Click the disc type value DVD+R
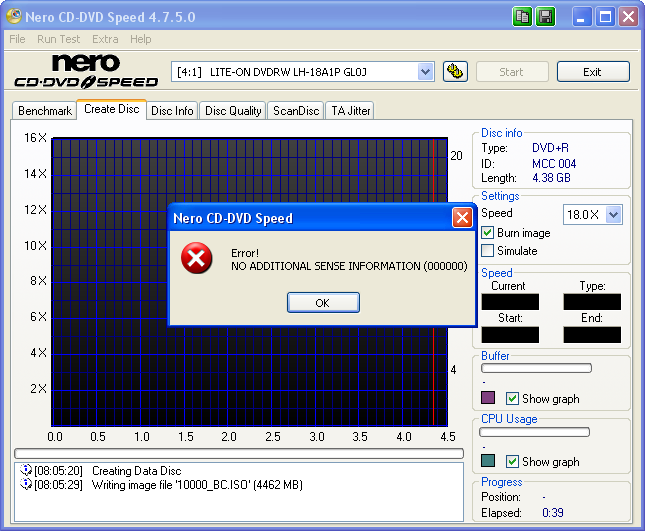Screen dimensions: 645x531 [x=550, y=148]
